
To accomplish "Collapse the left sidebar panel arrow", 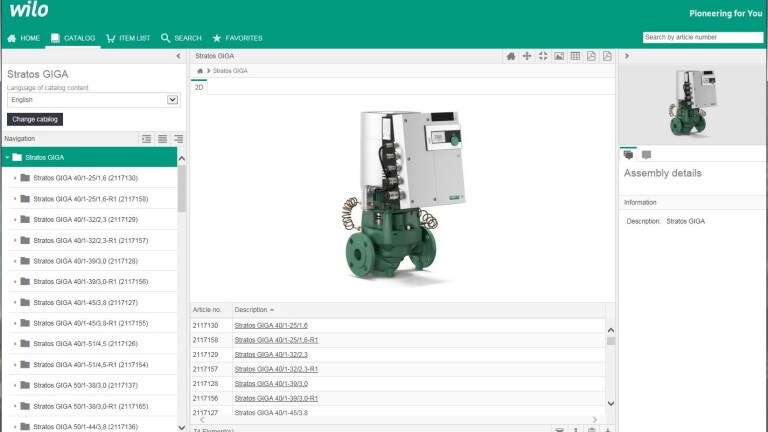I will (x=178, y=56).
